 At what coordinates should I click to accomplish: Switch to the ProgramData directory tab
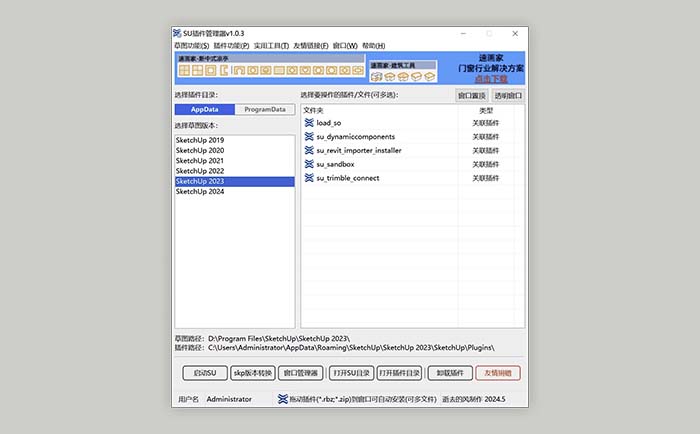[x=265, y=109]
